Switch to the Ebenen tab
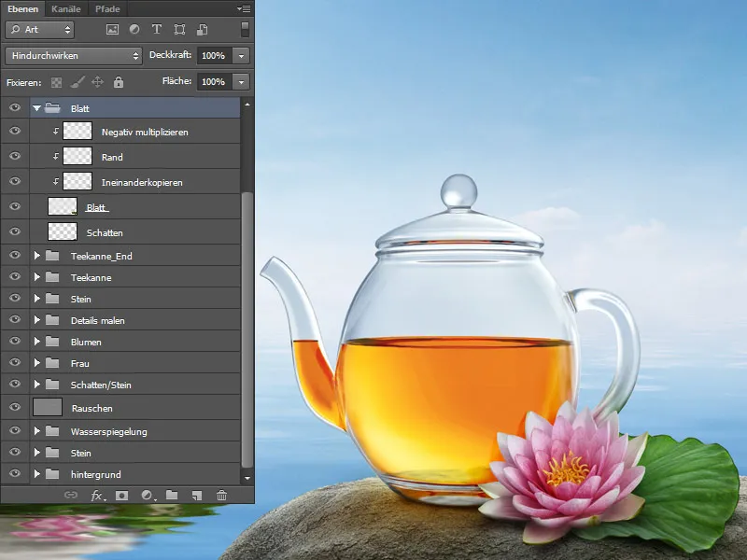This screenshot has height=560, width=747. coord(22,8)
